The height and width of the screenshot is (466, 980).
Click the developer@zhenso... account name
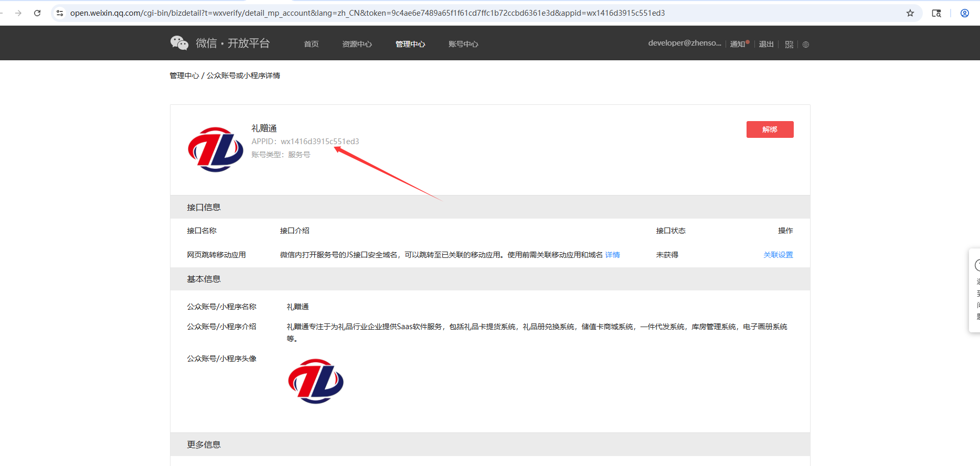coord(685,43)
